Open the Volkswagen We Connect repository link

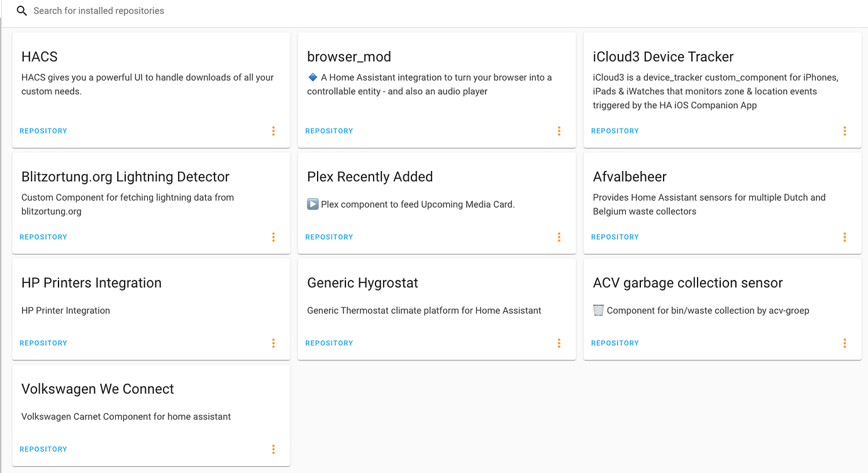43,449
